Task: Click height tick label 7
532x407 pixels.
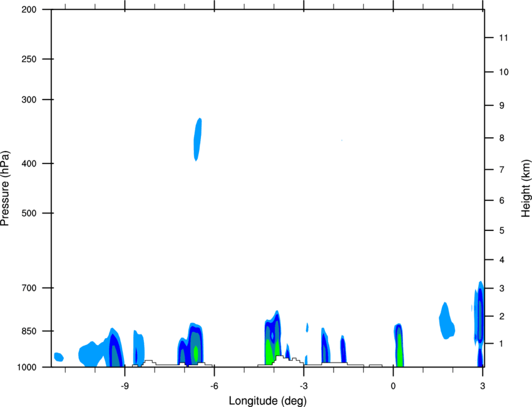Action: coord(502,170)
